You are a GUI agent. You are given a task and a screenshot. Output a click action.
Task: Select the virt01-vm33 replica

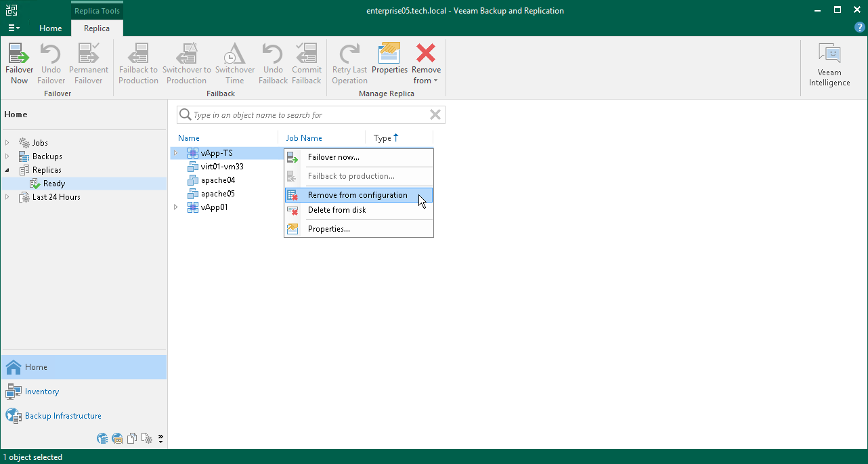pos(222,167)
